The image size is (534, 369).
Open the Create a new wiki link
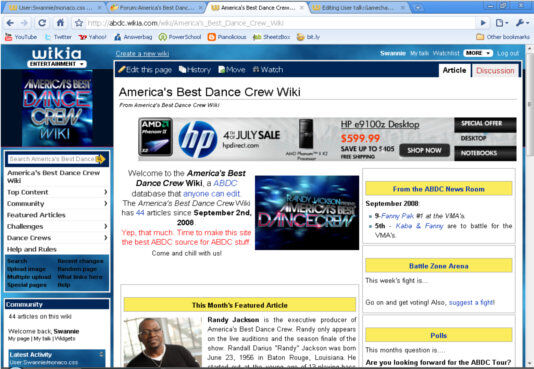click(x=142, y=54)
